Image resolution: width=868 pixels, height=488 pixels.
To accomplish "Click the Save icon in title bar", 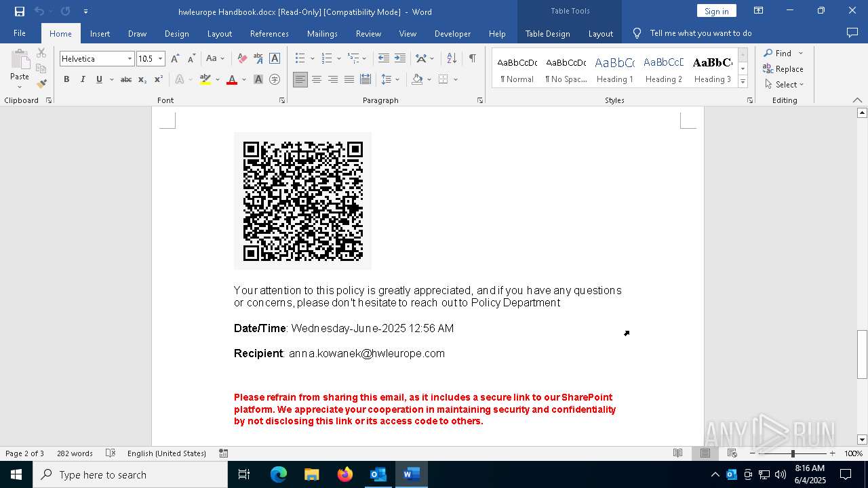I will [x=20, y=11].
